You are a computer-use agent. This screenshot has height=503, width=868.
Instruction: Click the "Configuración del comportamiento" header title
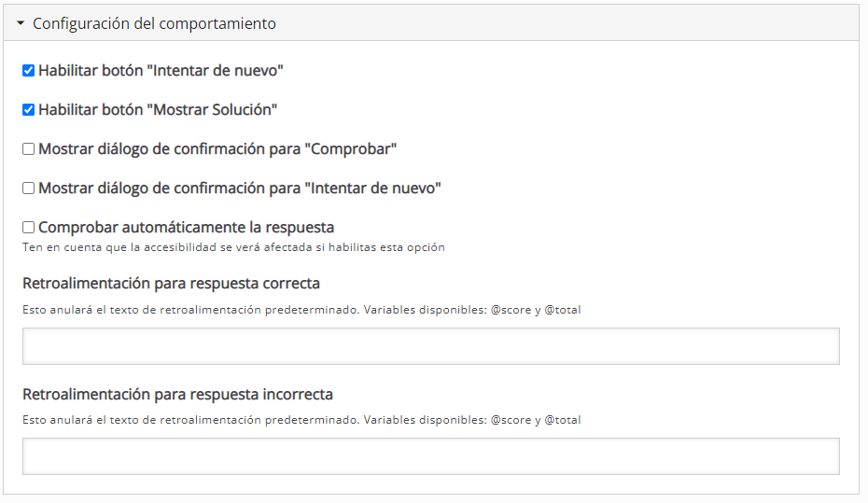point(154,23)
